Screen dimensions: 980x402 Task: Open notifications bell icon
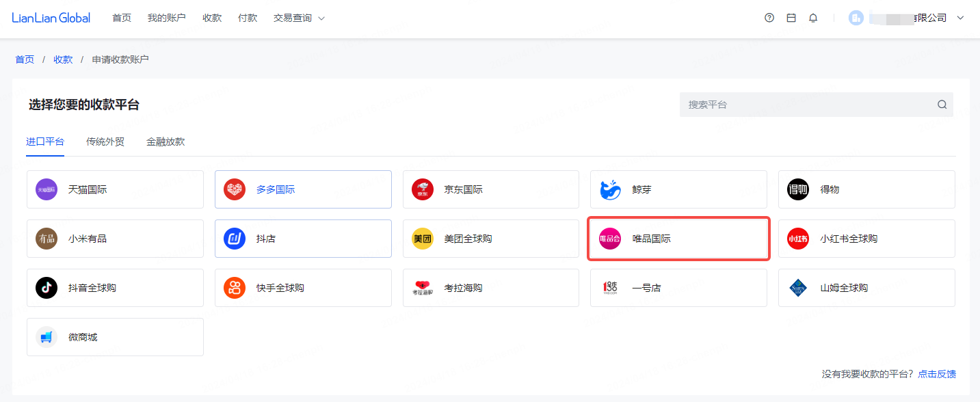tap(813, 18)
